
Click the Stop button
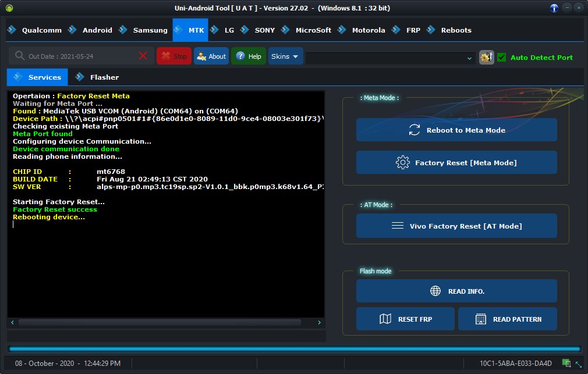pos(174,56)
